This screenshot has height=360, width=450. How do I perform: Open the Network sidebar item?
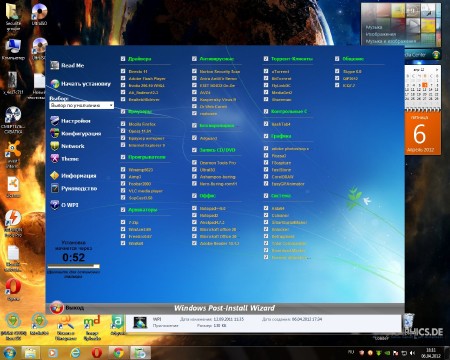click(68, 146)
